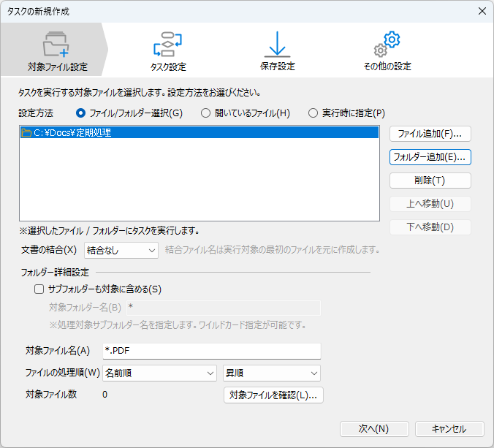Click 対象ファイルを確認(L)... button
This screenshot has width=494, height=448.
pyautogui.click(x=273, y=395)
